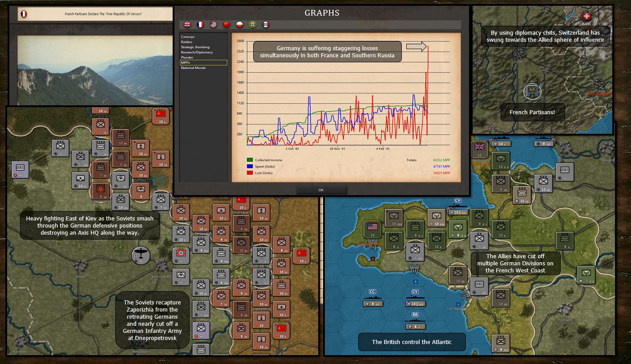
Task: Select the green roundel flag in Graphs
Action: point(253,25)
